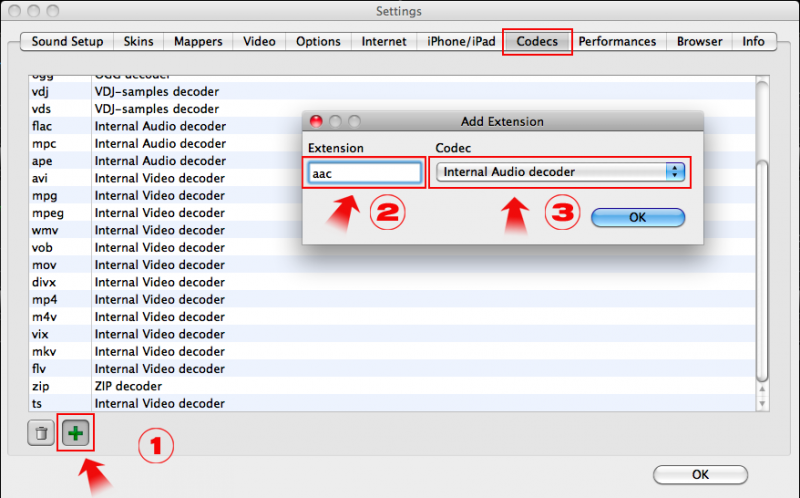
Task: Open the Codec dropdown menu
Action: click(x=562, y=172)
